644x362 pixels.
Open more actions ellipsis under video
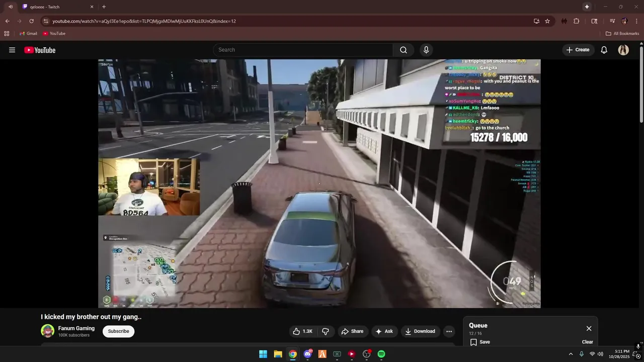[x=449, y=331]
